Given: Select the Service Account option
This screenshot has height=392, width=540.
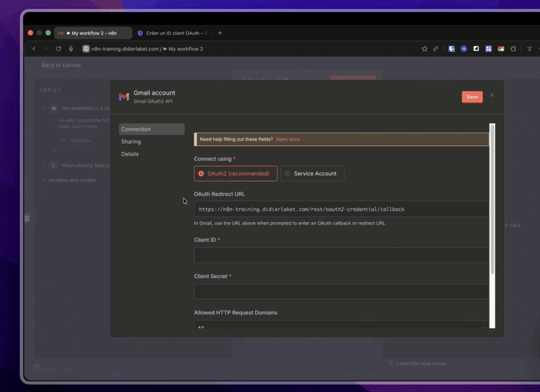Looking at the screenshot, I should point(312,173).
